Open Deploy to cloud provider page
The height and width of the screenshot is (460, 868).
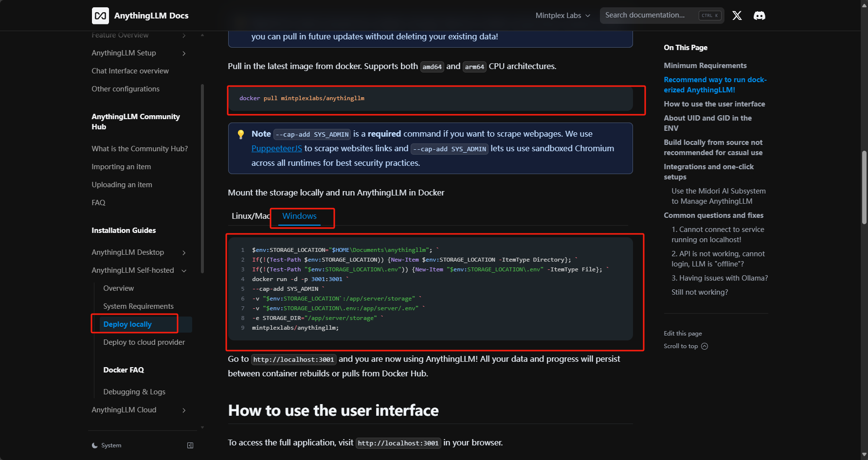click(144, 342)
